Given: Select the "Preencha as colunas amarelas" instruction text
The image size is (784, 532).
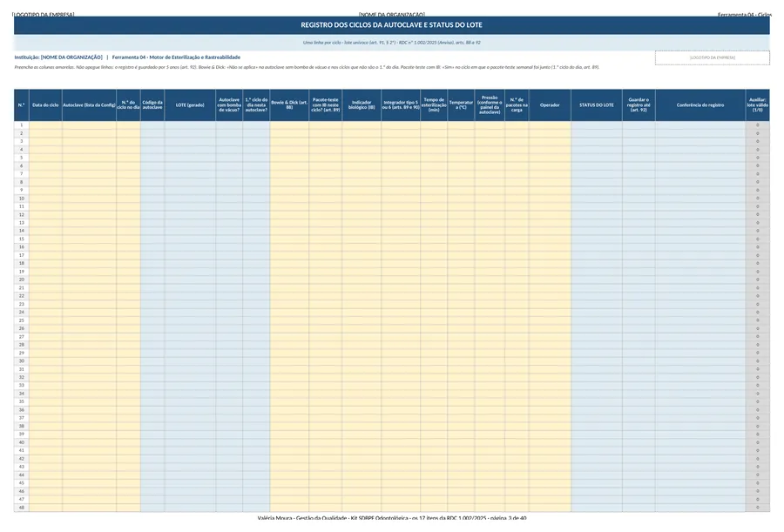Looking at the screenshot, I should tap(307, 67).
